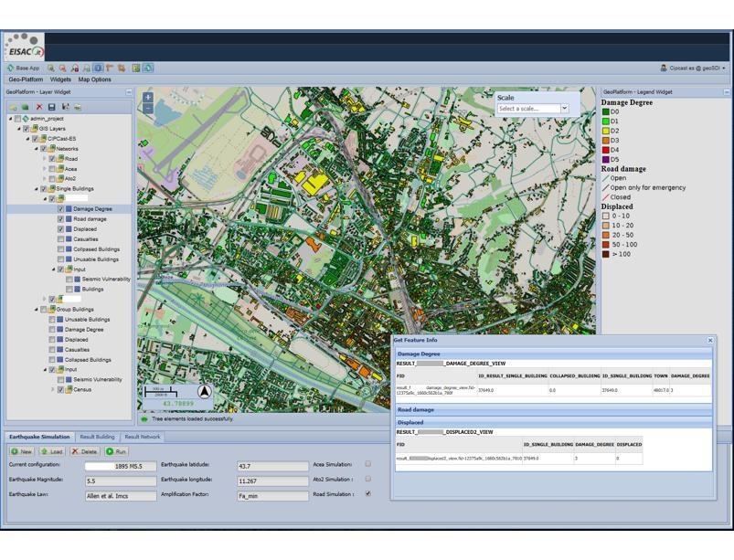Click the magnifier with red lock toolbar icon
The image size is (734, 560).
(74, 69)
